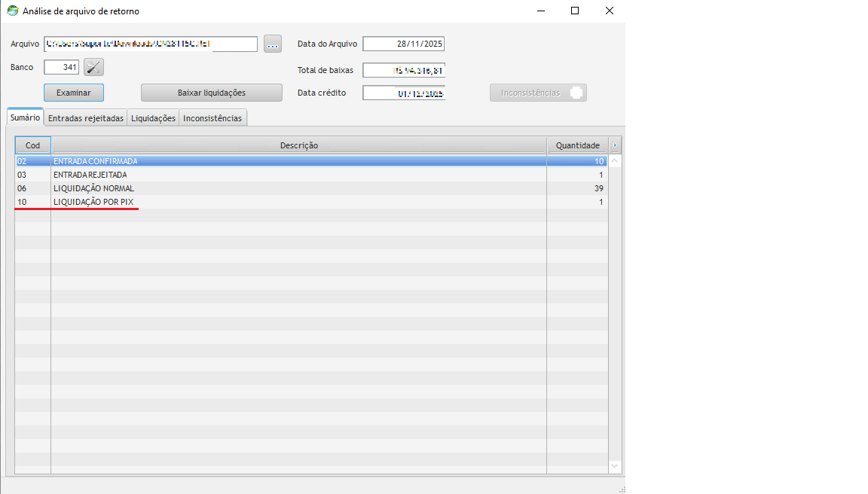Click the Cod column header
Screen dimensions: 868x494
coord(32,145)
